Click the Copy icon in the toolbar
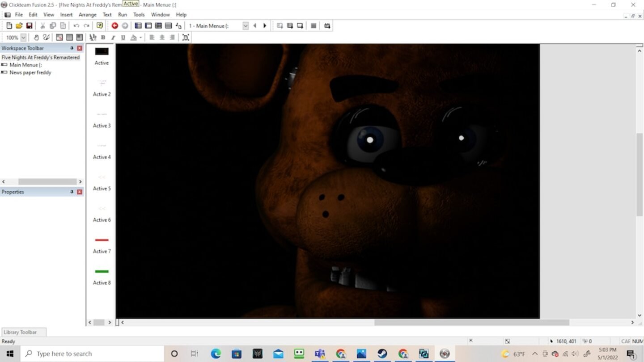 (x=53, y=26)
